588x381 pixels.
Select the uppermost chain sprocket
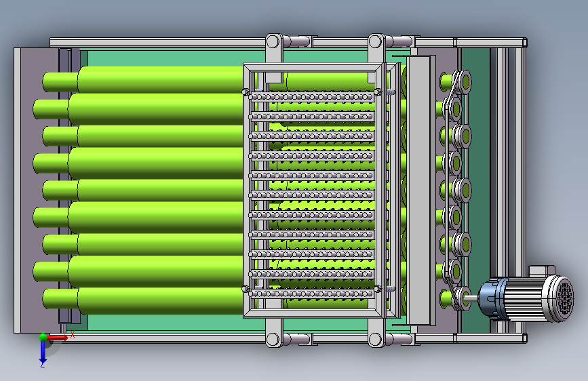463,82
